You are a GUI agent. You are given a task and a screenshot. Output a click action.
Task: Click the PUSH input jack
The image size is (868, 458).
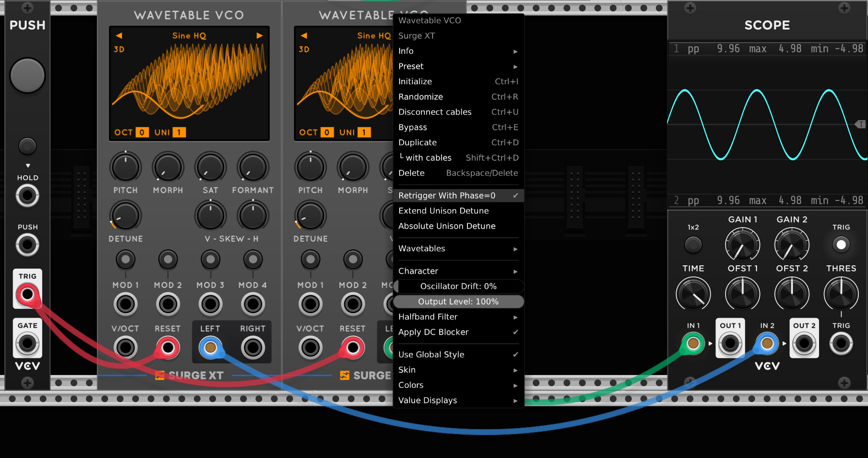(x=28, y=245)
